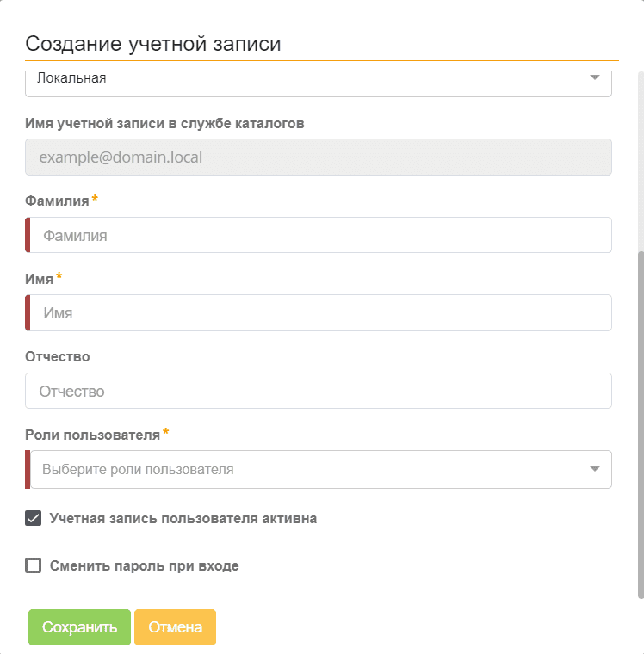Open the "Выберите роли пользователя" dropdown
This screenshot has width=644, height=654.
coord(310,469)
